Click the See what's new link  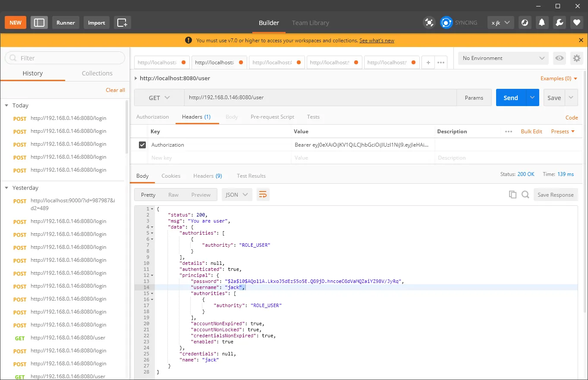(x=377, y=41)
